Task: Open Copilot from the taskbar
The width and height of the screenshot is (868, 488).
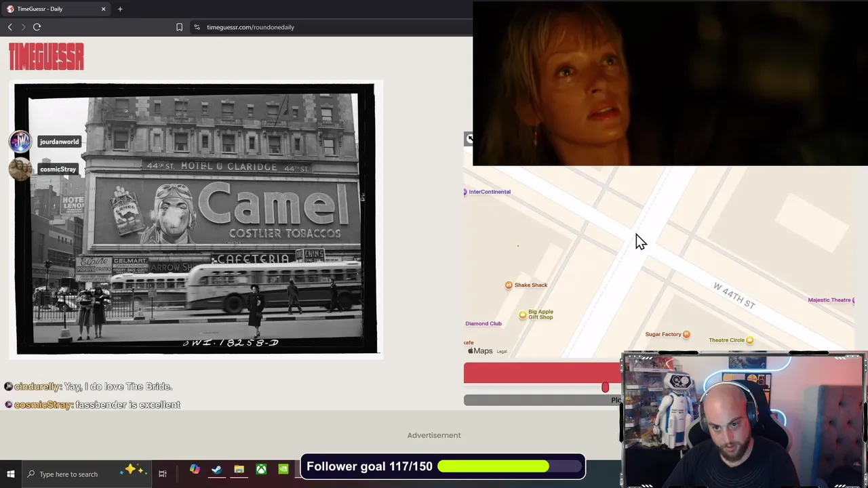Action: (195, 469)
